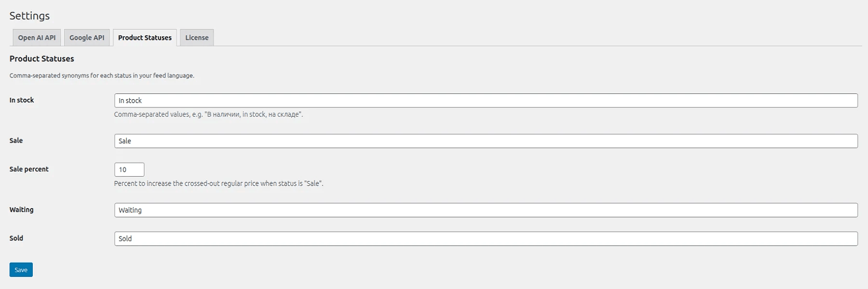Switch to the Open AI API tab
Screen dimensions: 868x289
click(x=36, y=37)
